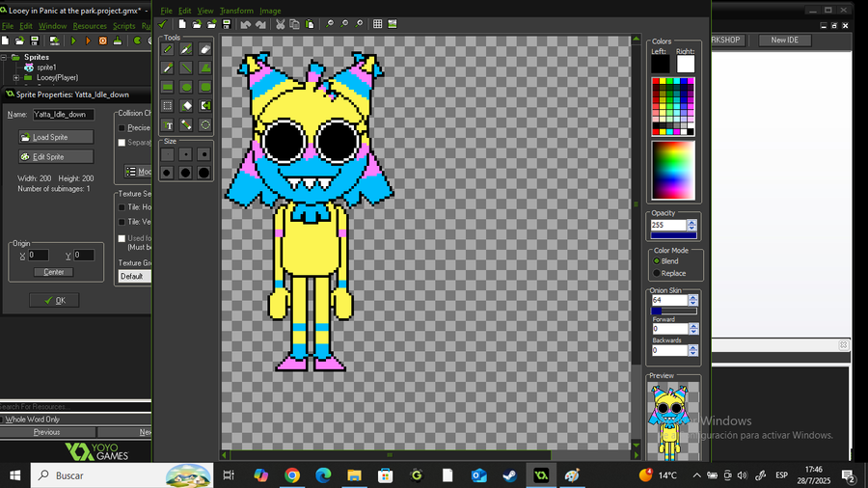Increase Forward onion skin stepper
Viewport: 868px width, 488px height.
(692, 326)
